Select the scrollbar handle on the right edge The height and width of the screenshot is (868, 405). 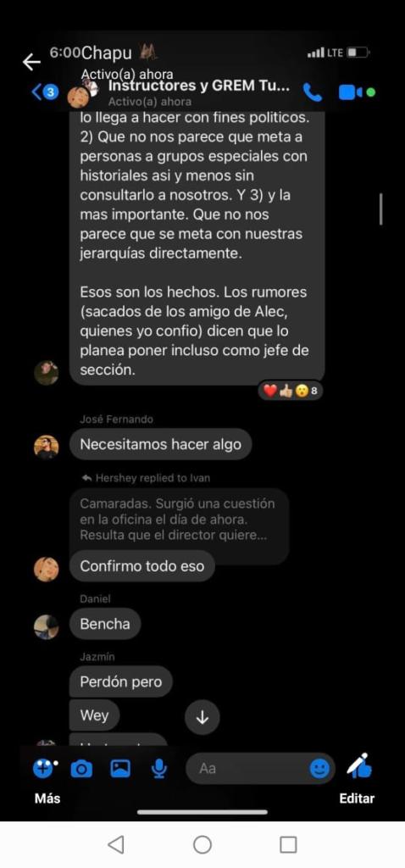pos(381,209)
